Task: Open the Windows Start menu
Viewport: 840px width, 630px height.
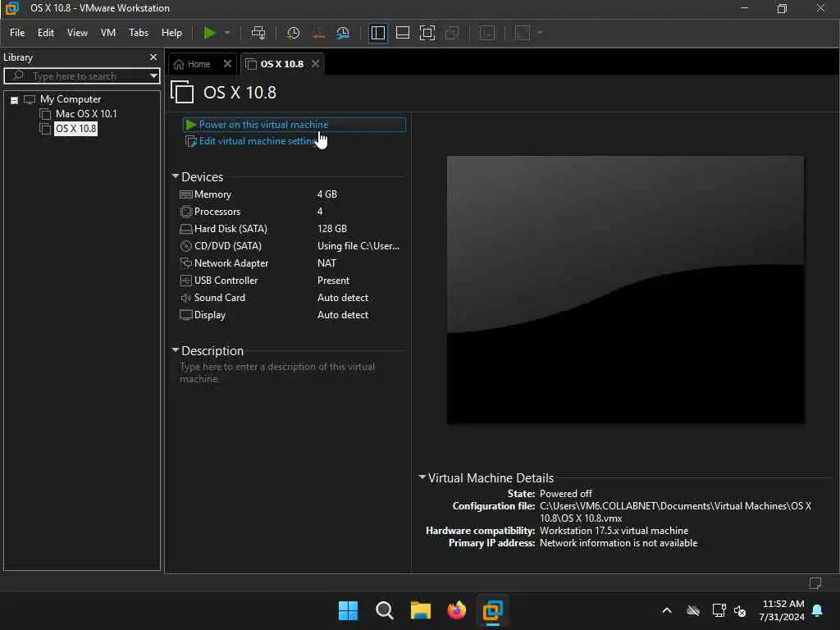Action: [348, 610]
